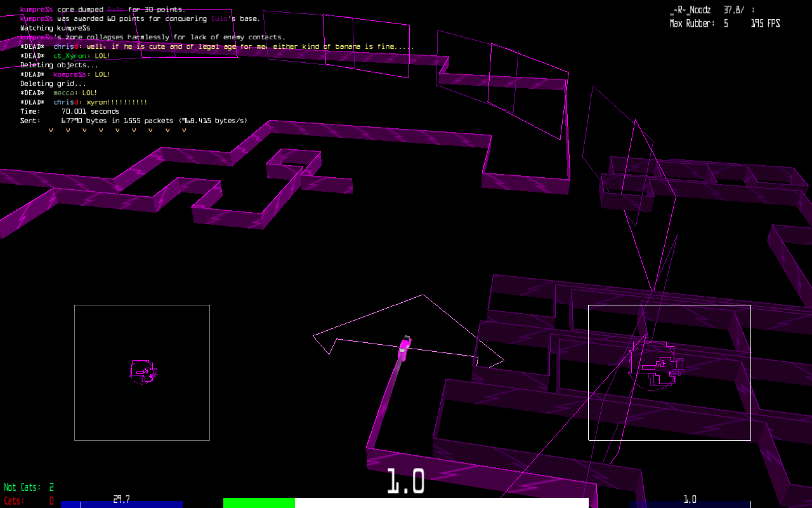Click the chat line 'xyron!!!!!!!!!!'
Viewport: 812px width, 508px height.
(x=100, y=102)
